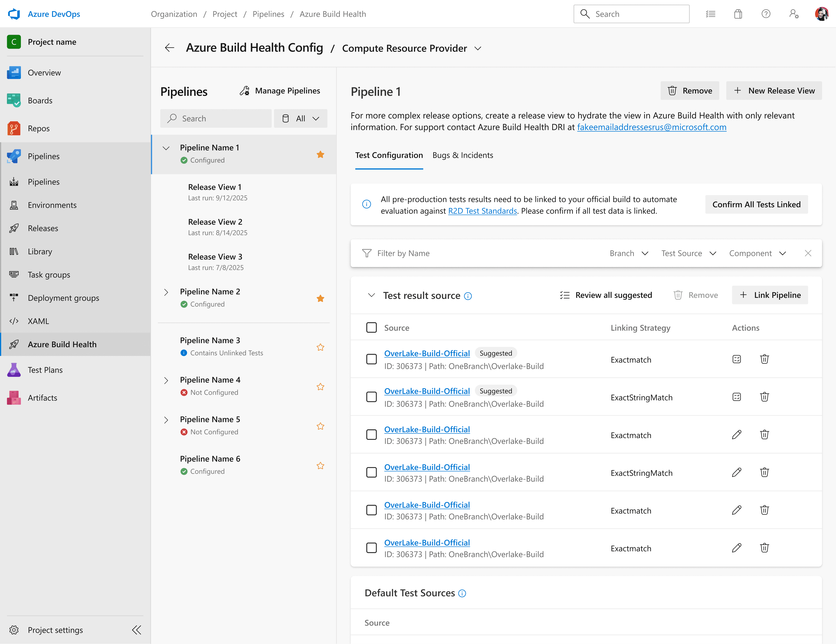The height and width of the screenshot is (644, 836).
Task: Expand Pipeline Name 4 tree node
Action: pyautogui.click(x=166, y=381)
